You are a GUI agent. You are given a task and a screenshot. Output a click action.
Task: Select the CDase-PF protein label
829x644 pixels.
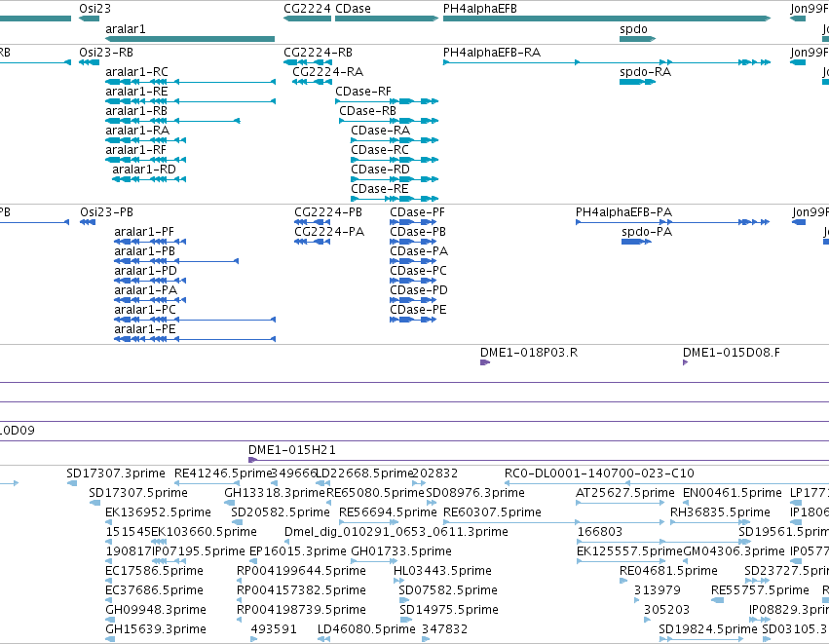click(x=417, y=212)
